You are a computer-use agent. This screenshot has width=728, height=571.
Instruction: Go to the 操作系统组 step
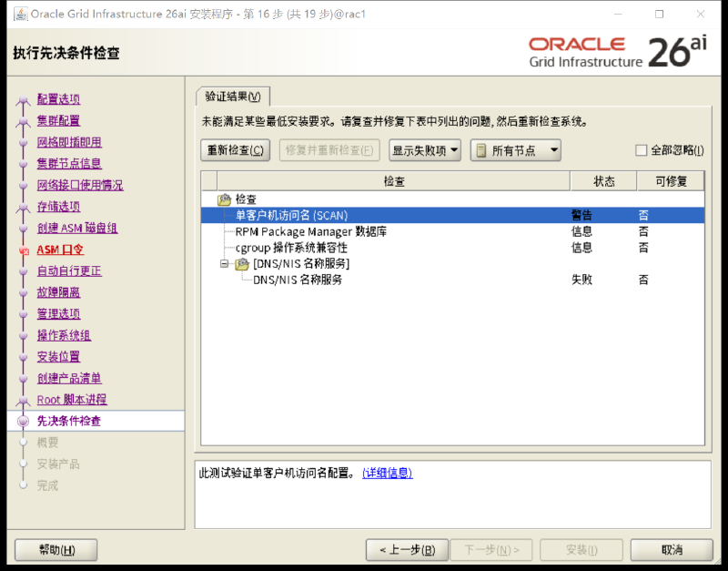click(x=64, y=335)
